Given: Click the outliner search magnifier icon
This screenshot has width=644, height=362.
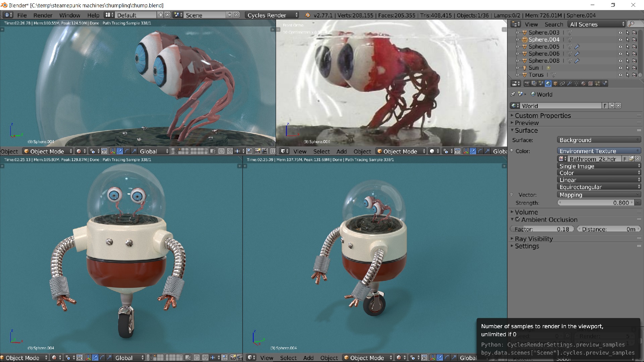Looking at the screenshot, I should click(631, 24).
